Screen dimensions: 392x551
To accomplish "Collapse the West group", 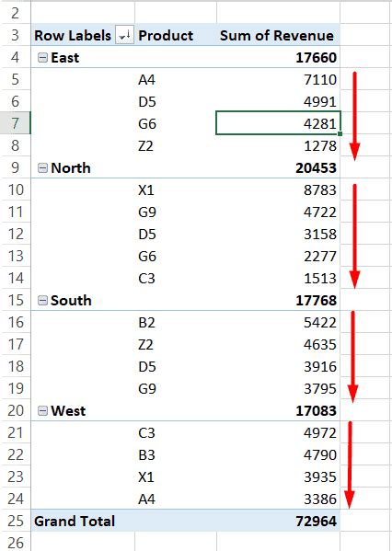I will click(42, 411).
